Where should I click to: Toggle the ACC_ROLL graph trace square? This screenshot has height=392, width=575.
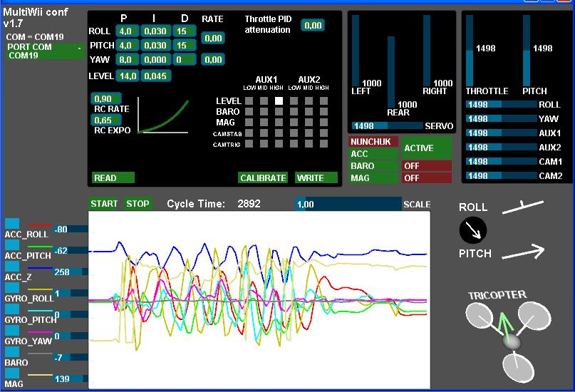(x=12, y=225)
